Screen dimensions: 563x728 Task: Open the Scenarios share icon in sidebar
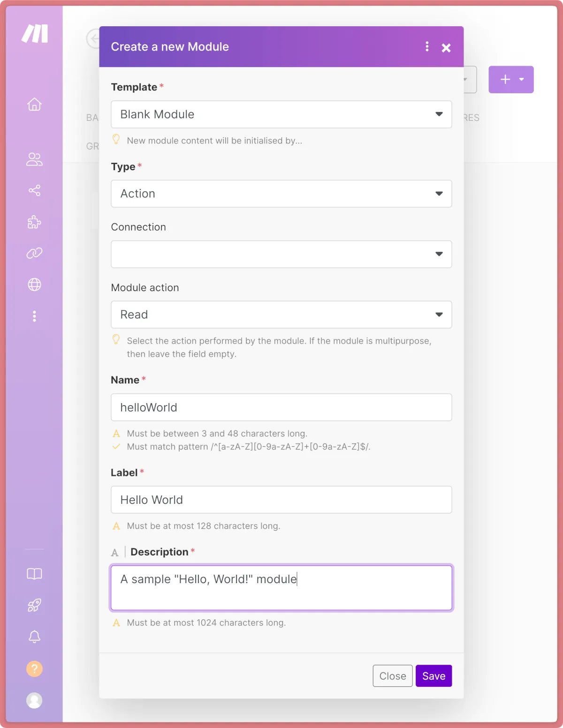[x=34, y=190]
